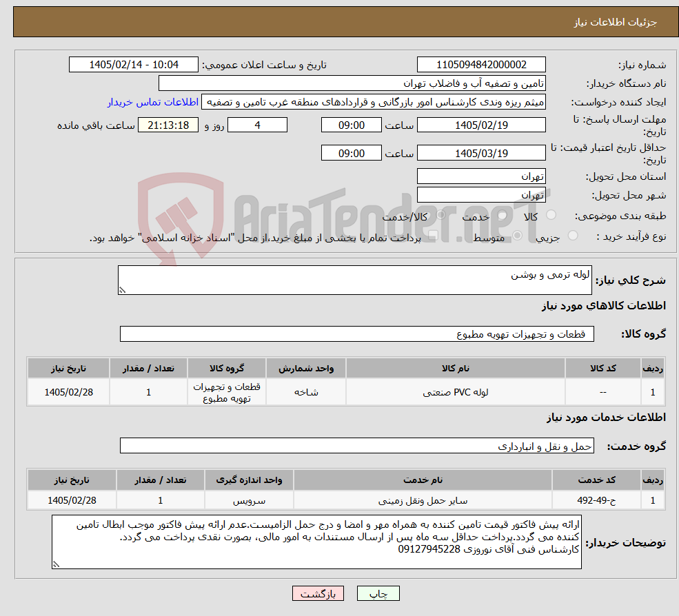The image size is (679, 616).
Task: Click need number field 1105094842000002
Action: [x=481, y=65]
